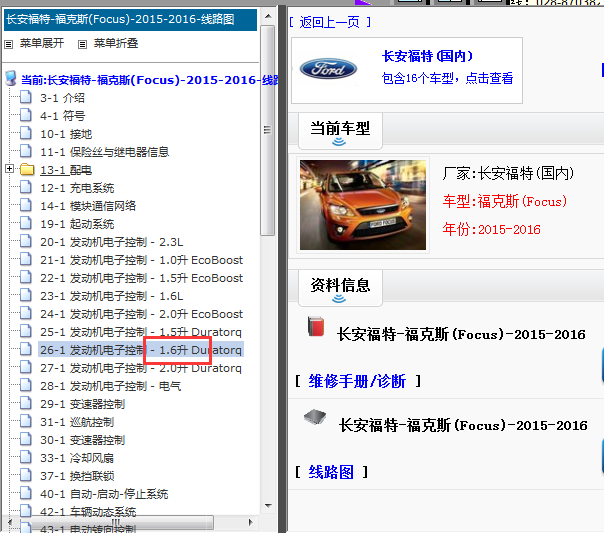The image size is (604, 533).
Task: Open 长安福特 (国内) brand link
Action: pyautogui.click(x=427, y=56)
